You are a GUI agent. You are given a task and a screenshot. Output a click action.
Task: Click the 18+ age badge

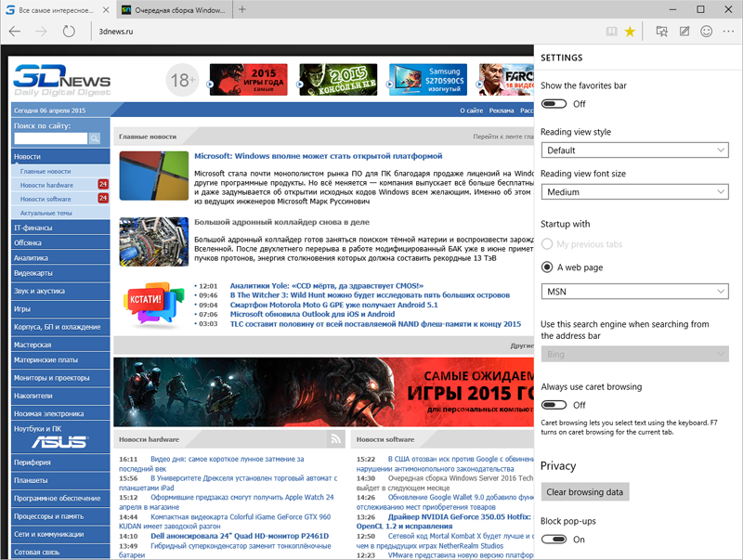[182, 80]
